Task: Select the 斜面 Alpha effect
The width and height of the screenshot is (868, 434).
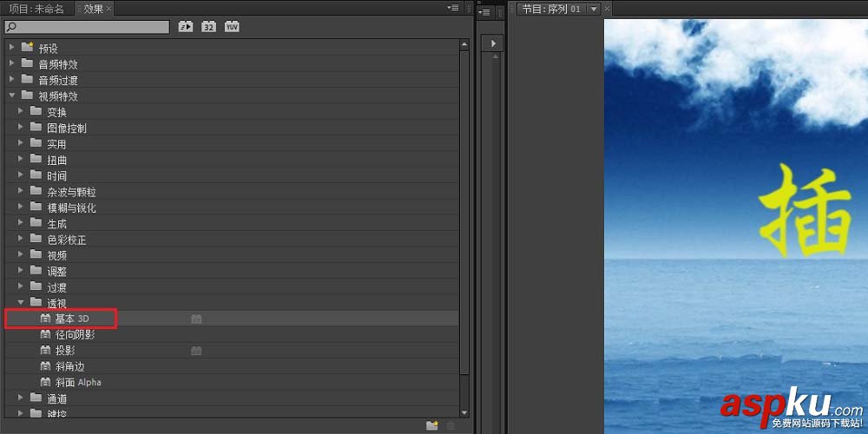Action: coord(78,382)
